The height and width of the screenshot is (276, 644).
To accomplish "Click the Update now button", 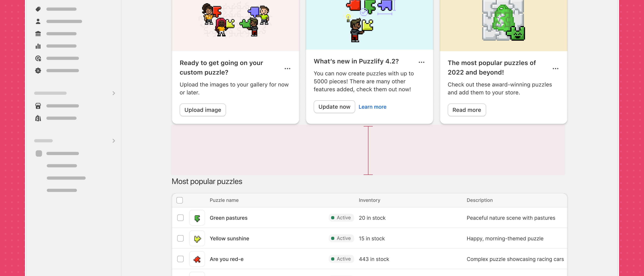I will [x=334, y=107].
